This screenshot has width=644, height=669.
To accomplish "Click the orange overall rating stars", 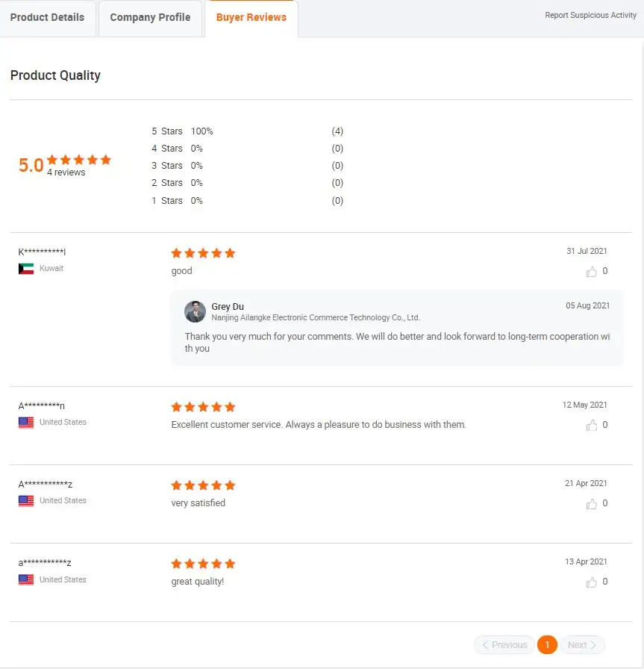I will (x=78, y=160).
